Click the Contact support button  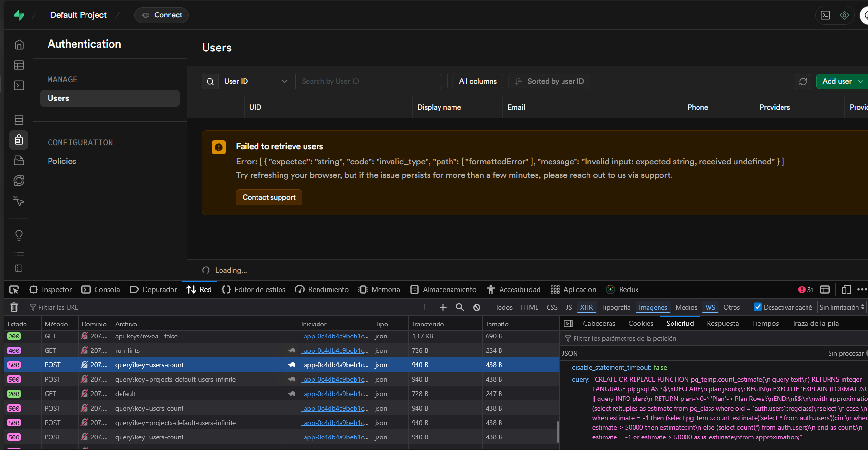click(x=269, y=198)
